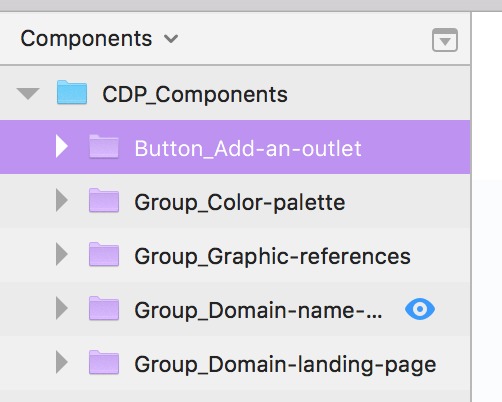Screen dimensions: 502x402
Task: Select the Group_Domain-landing-page layer
Action: [x=235, y=363]
